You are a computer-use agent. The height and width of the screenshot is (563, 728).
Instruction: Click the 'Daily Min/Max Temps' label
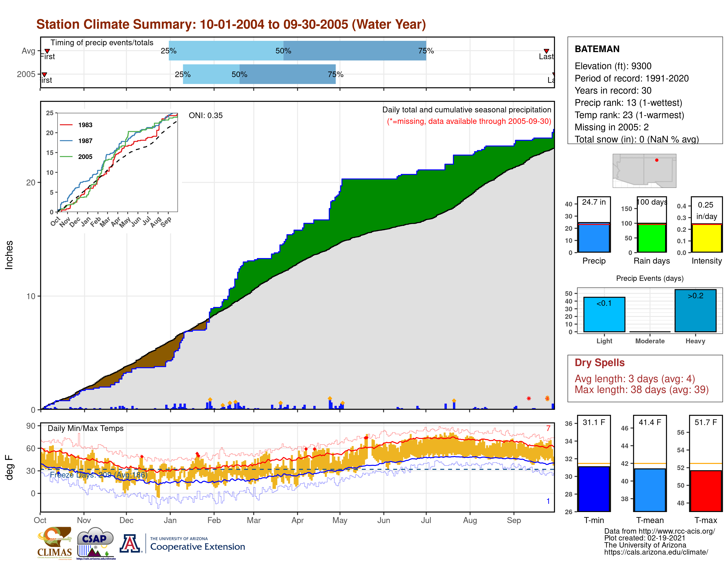click(86, 429)
